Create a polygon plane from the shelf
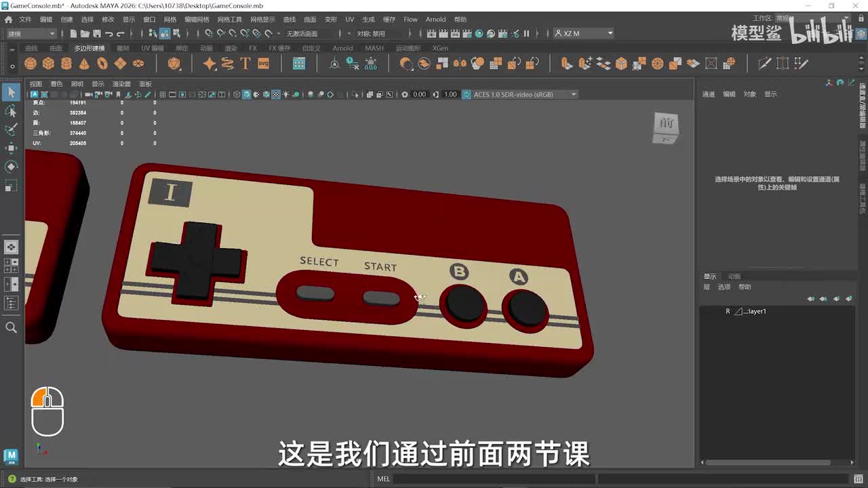868x488 pixels. (x=120, y=64)
